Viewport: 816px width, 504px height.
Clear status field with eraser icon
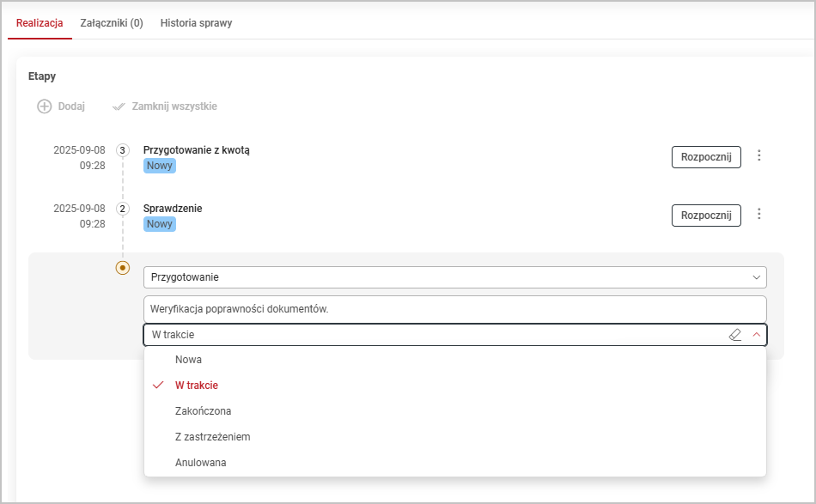pyautogui.click(x=734, y=335)
